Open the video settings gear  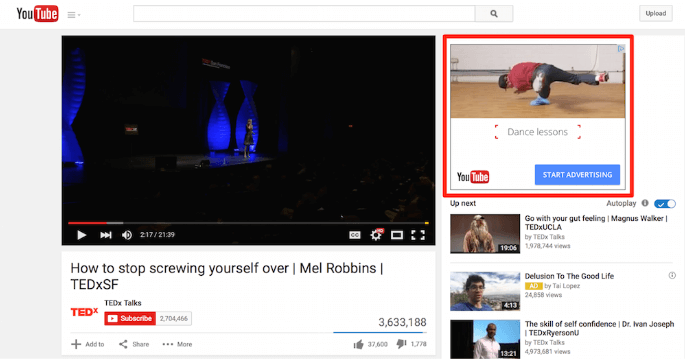tap(376, 235)
